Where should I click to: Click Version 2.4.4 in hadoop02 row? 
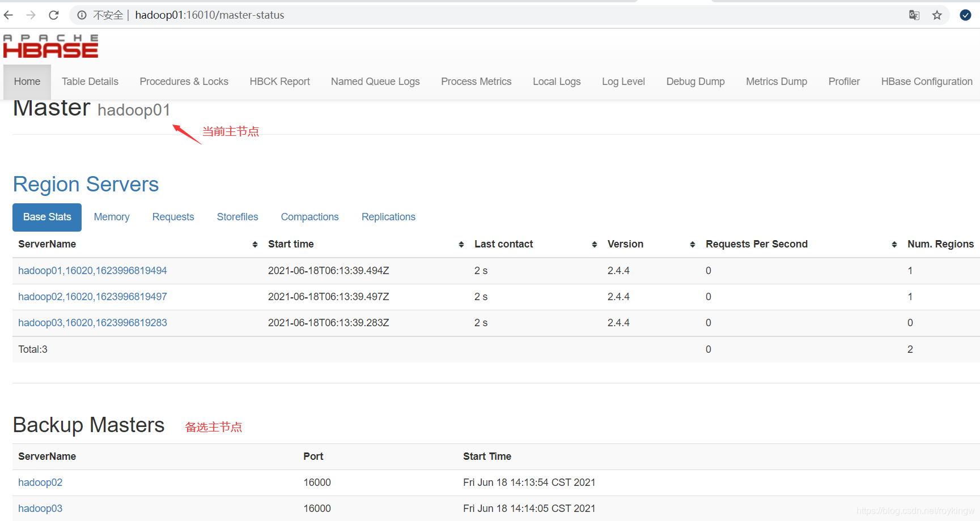[x=618, y=297]
